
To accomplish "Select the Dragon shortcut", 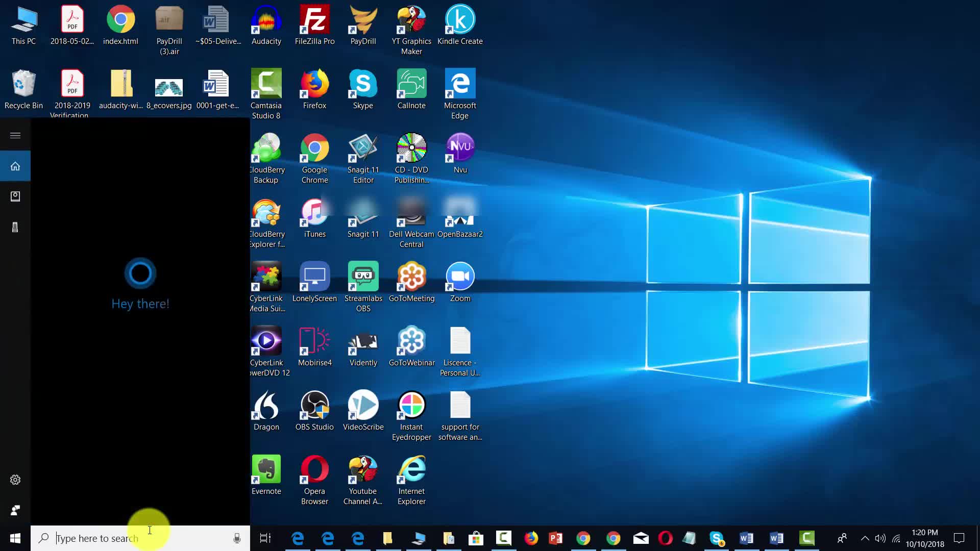I will (266, 411).
